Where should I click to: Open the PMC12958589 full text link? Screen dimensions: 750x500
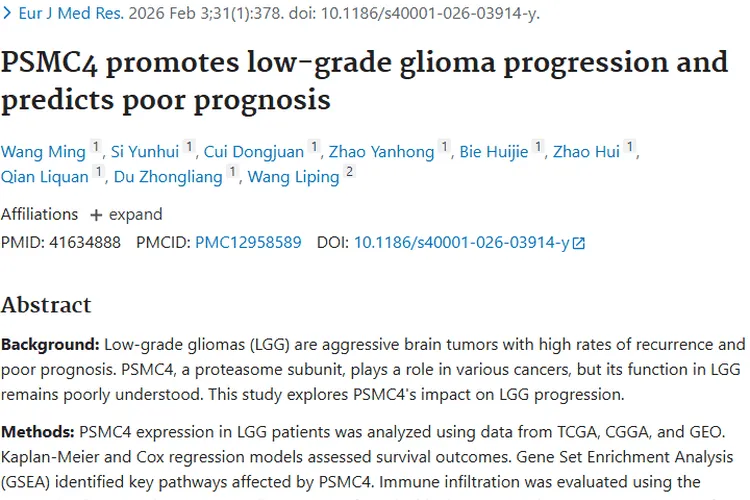click(248, 242)
